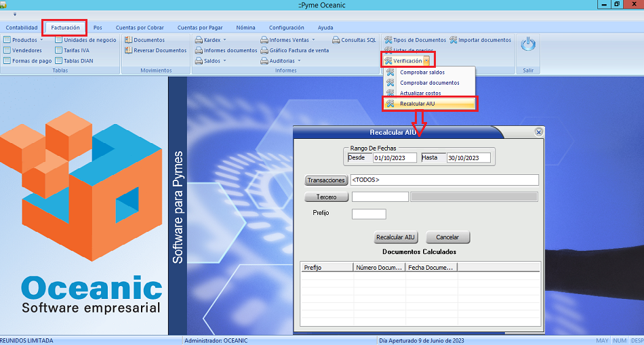
Task: Switch to the Nómina tab
Action: tap(245, 28)
